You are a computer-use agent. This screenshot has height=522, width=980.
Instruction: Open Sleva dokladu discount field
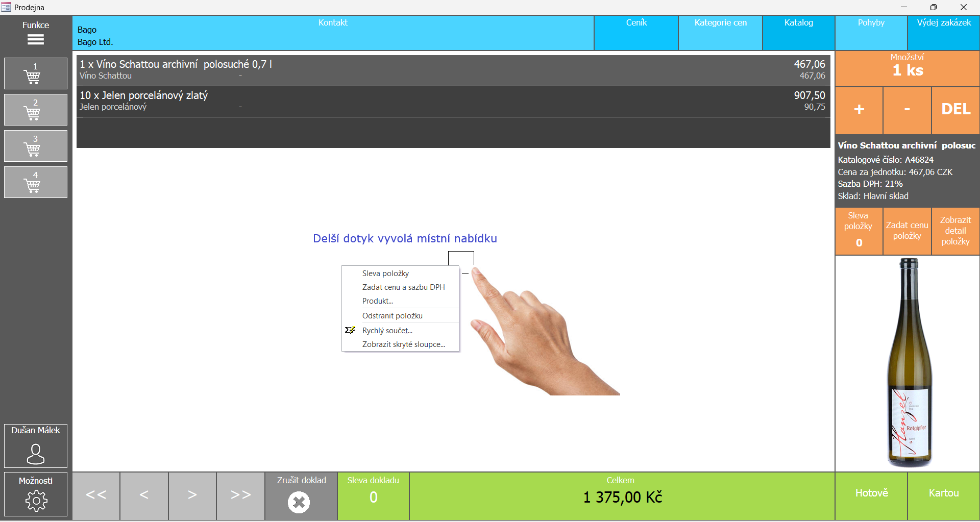(373, 496)
